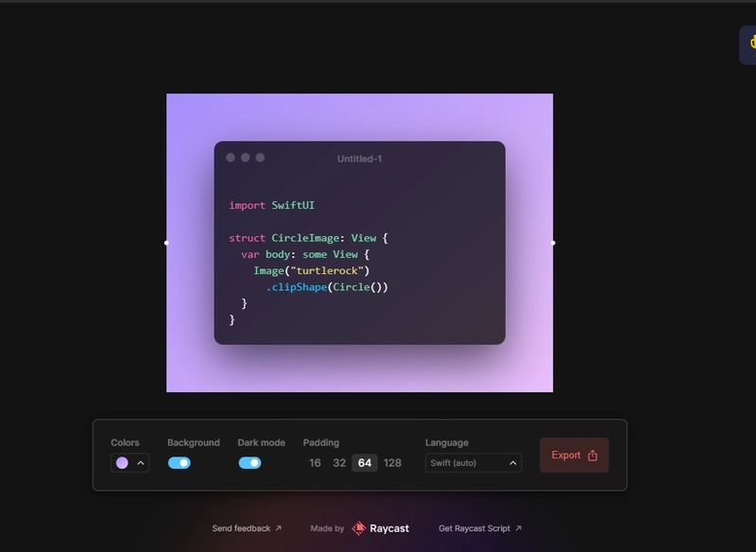Click the third dot in code window titlebar

(x=261, y=158)
